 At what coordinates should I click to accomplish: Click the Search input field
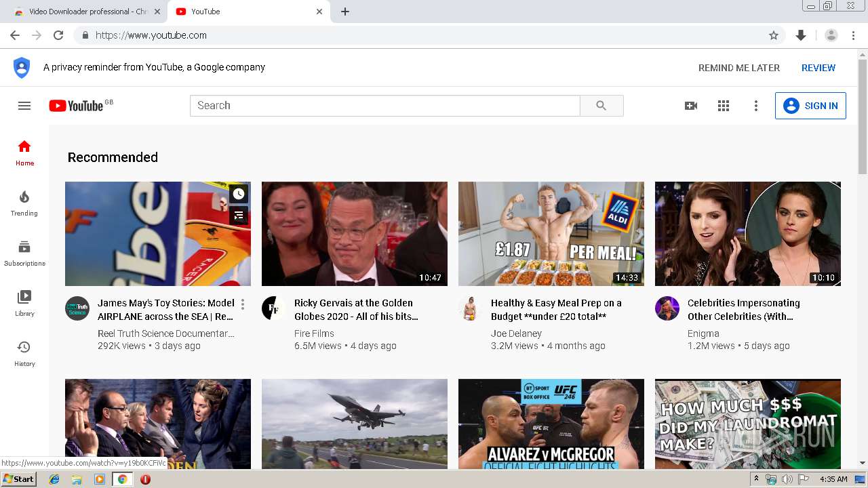(x=385, y=106)
